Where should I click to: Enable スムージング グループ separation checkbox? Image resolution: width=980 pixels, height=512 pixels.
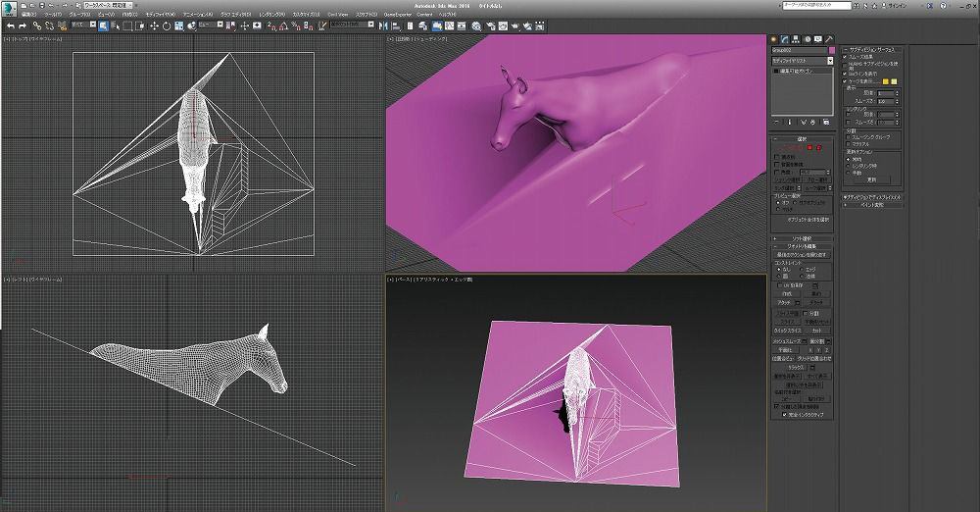point(848,137)
